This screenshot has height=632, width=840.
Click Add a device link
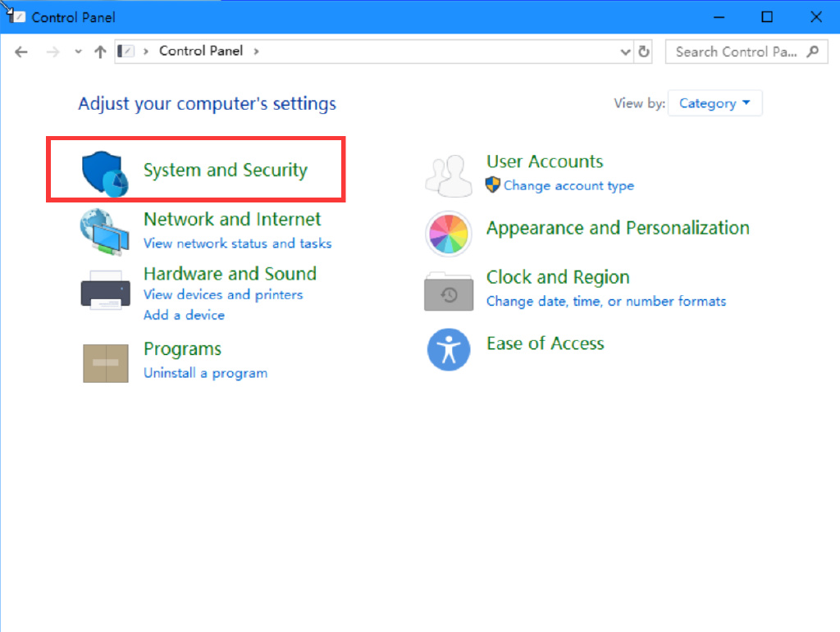(x=184, y=316)
